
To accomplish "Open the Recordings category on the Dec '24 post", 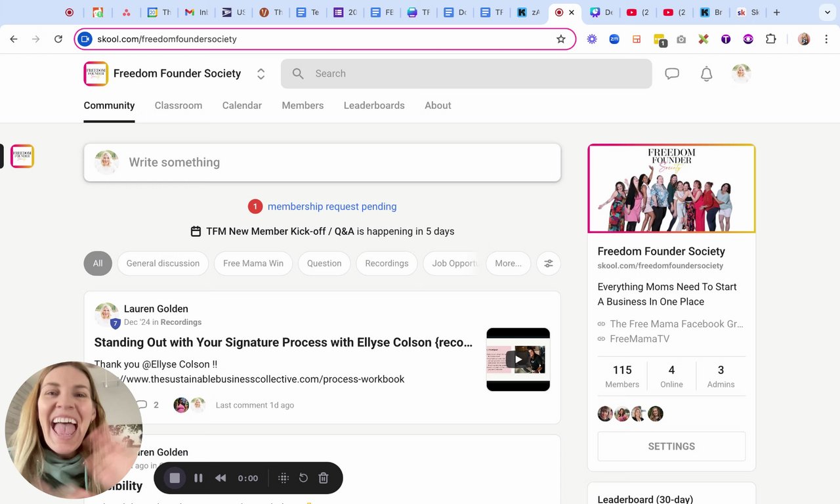I will pos(181,322).
